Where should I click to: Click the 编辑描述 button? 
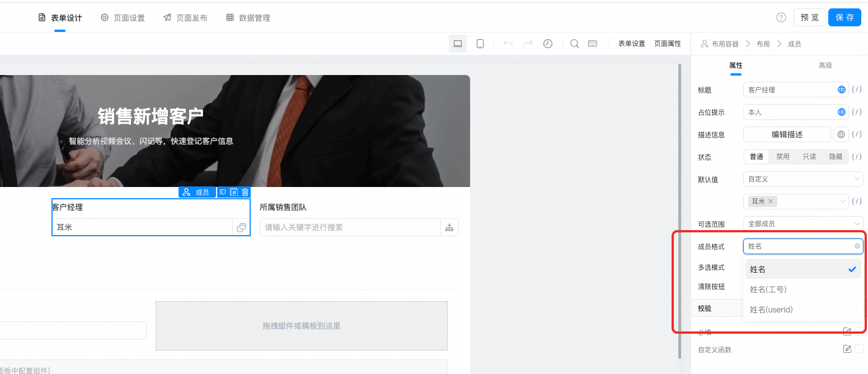click(786, 134)
